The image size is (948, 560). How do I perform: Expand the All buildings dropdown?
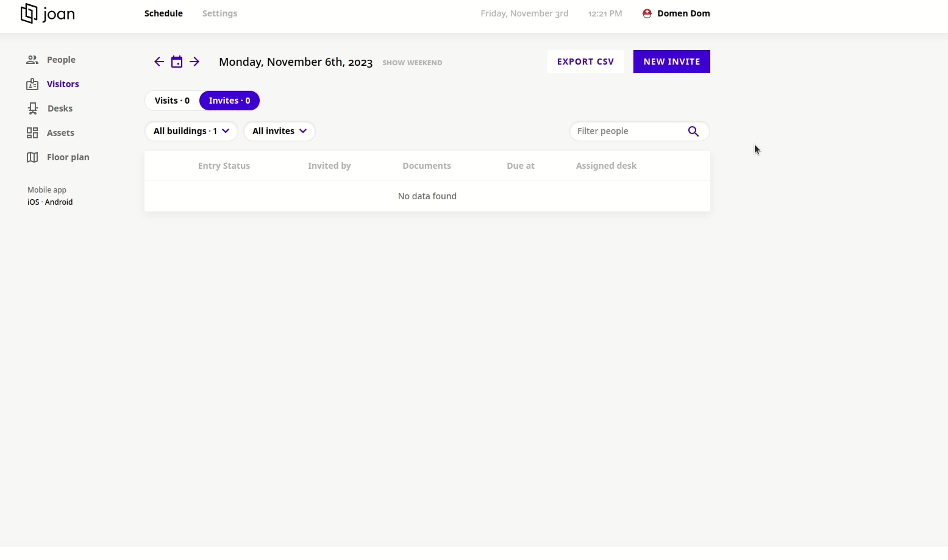191,131
